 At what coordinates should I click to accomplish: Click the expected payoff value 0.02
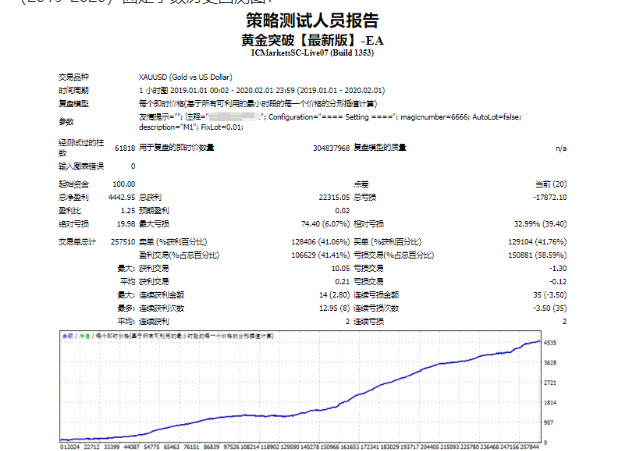click(x=342, y=210)
